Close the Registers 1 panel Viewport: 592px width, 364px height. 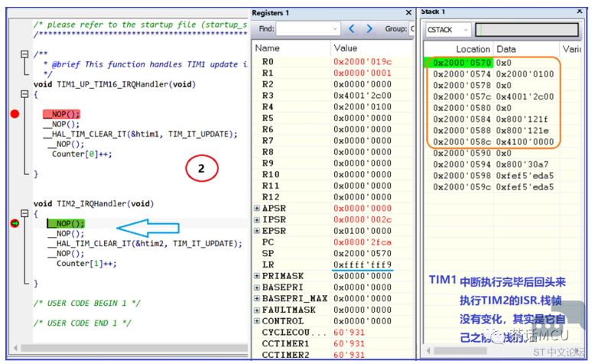click(x=408, y=12)
